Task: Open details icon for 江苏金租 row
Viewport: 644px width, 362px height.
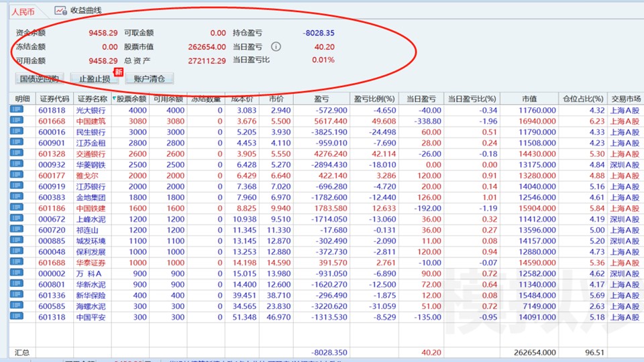Action: (17, 142)
